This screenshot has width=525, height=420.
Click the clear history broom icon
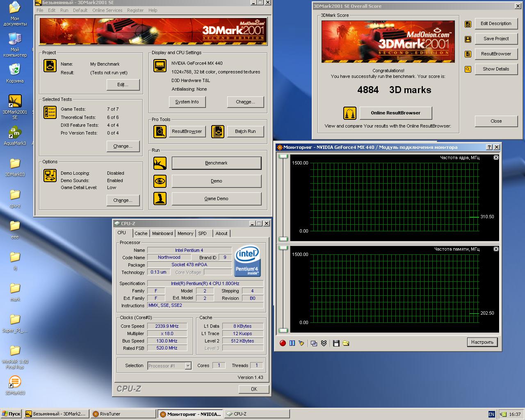tap(301, 343)
